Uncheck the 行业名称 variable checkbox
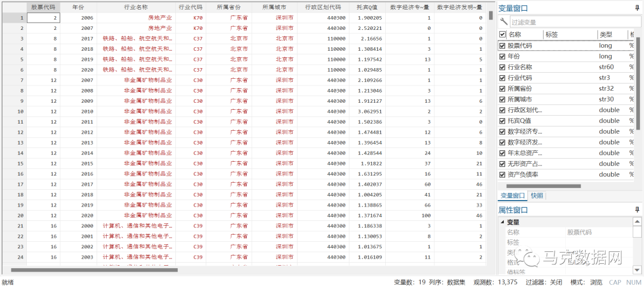Screen dimensions: 644x286 [x=502, y=67]
